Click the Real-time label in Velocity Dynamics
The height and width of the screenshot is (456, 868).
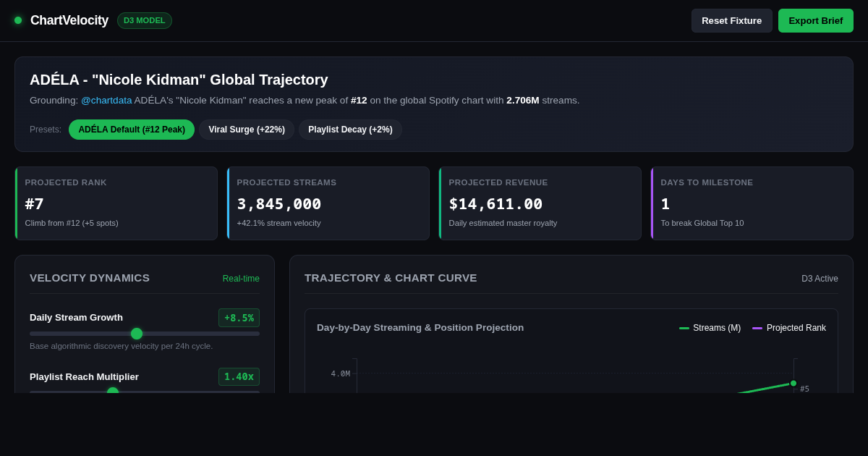(x=241, y=279)
